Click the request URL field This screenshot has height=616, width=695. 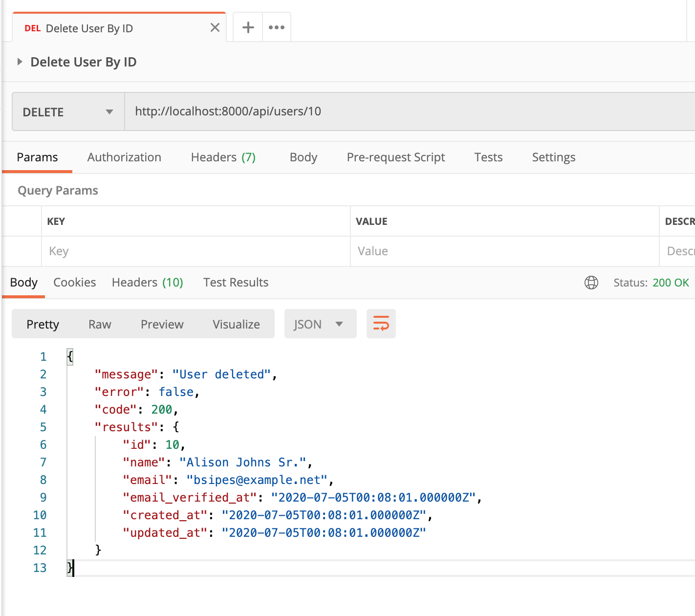[410, 111]
